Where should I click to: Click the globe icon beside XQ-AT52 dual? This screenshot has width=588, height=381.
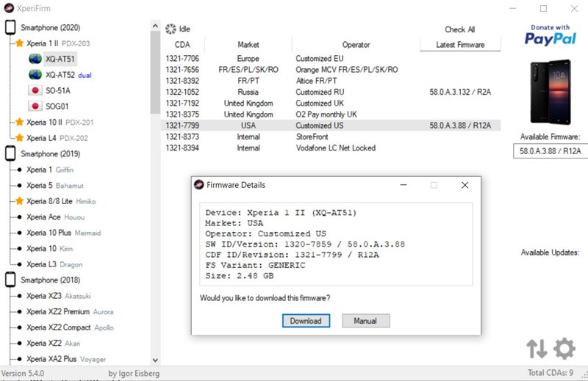pyautogui.click(x=35, y=75)
